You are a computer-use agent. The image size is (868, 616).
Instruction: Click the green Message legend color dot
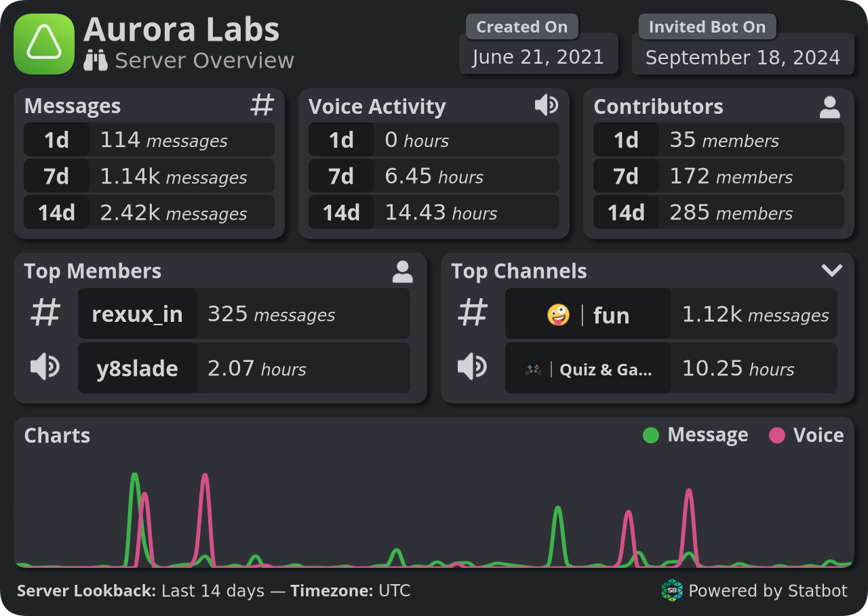point(650,435)
